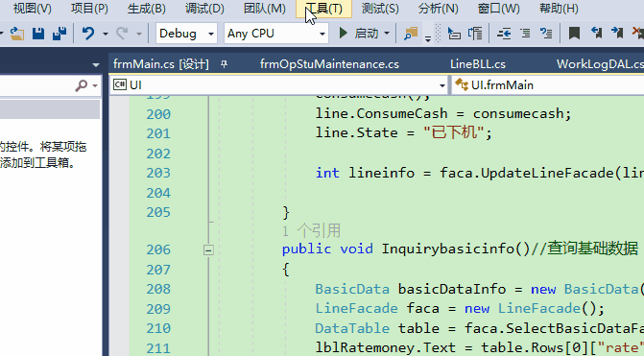Click line number 206 in the margin
Screen dimensions: 644x356
[158, 249]
